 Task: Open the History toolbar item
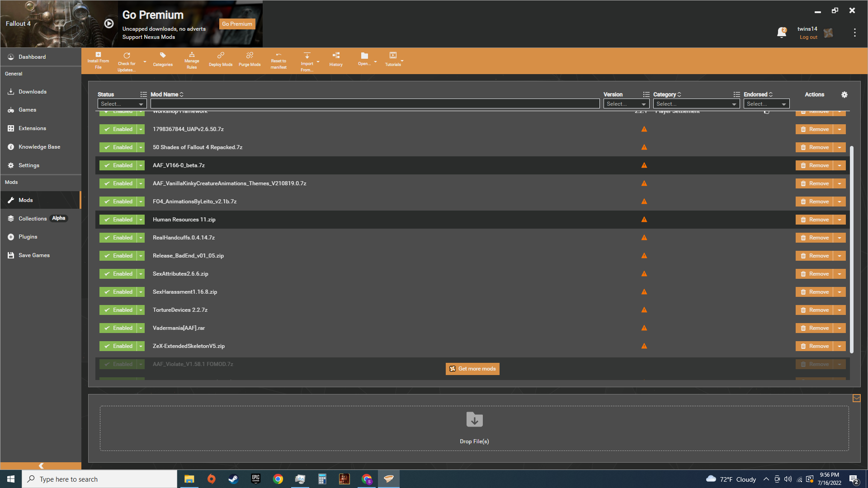click(336, 60)
